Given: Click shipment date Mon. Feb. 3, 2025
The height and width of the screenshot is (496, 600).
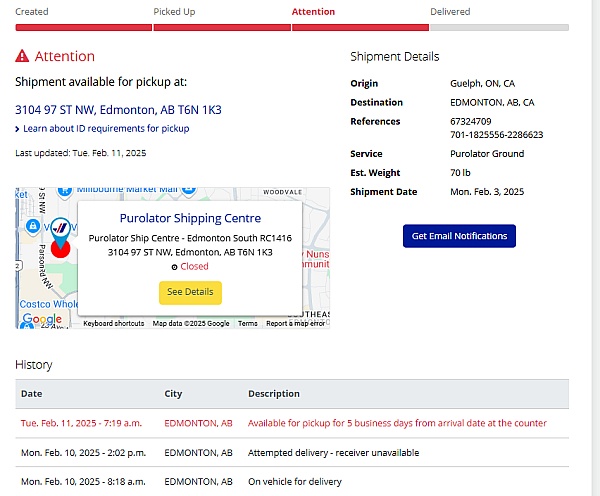Looking at the screenshot, I should [x=487, y=192].
